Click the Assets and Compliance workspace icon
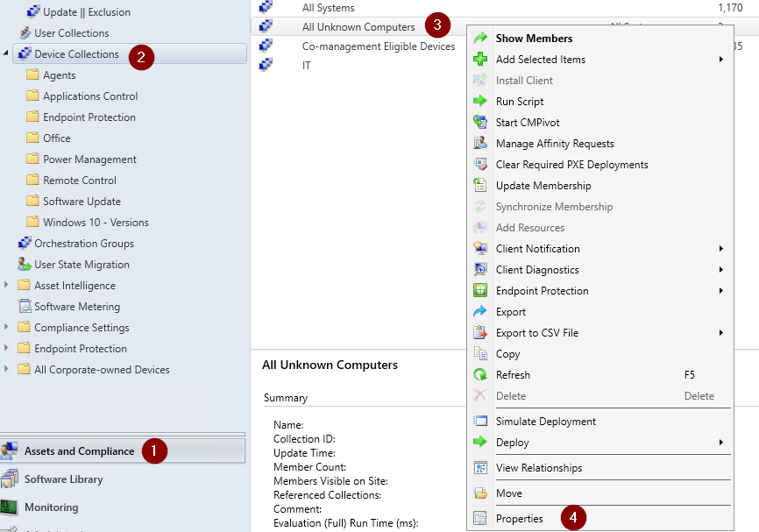Image resolution: width=759 pixels, height=532 pixels. coord(10,450)
